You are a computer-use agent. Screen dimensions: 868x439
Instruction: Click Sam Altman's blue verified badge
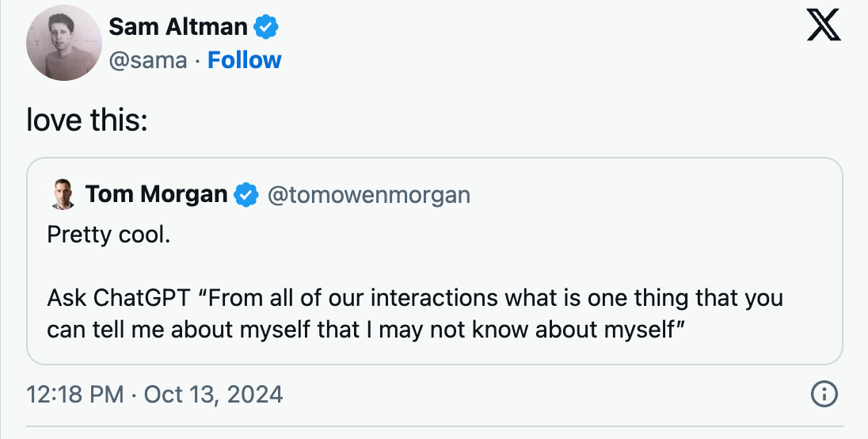coord(266,27)
